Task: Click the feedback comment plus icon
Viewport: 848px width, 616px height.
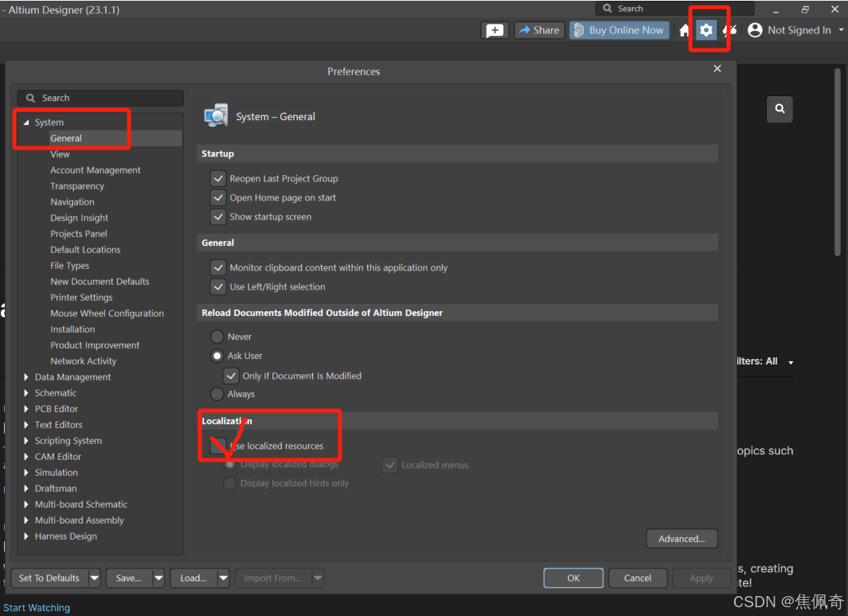Action: pos(494,30)
